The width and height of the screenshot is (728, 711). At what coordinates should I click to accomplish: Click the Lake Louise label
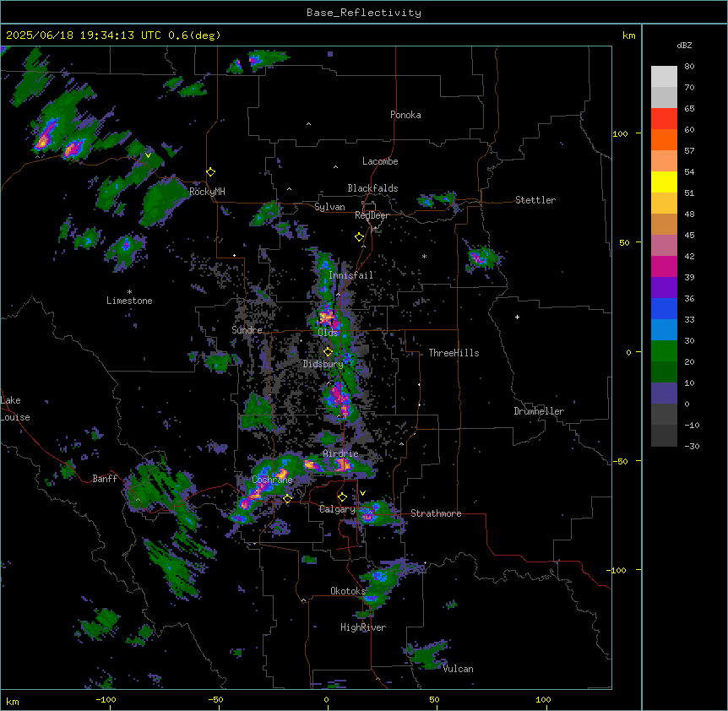tap(15, 409)
